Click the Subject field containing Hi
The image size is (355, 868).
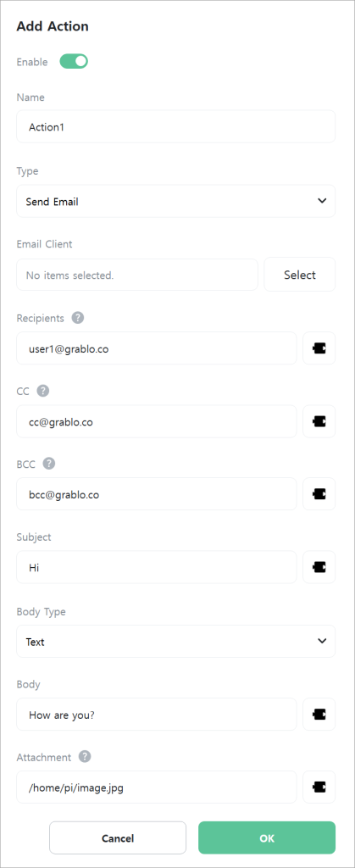157,567
